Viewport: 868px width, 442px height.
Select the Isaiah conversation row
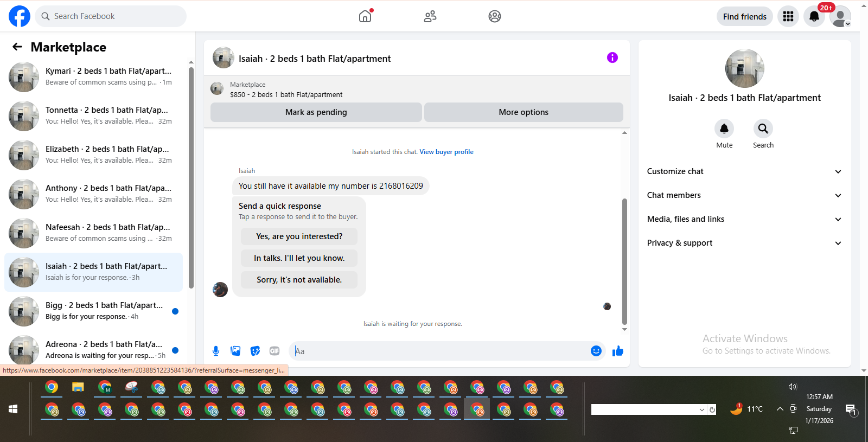coord(93,272)
